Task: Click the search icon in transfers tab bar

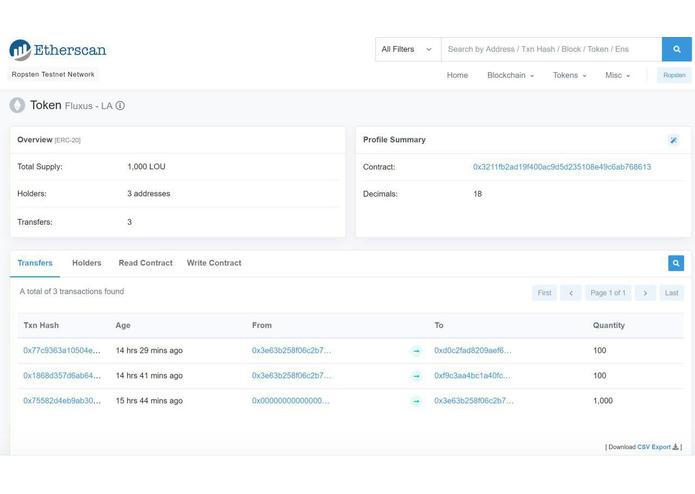Action: pos(676,263)
